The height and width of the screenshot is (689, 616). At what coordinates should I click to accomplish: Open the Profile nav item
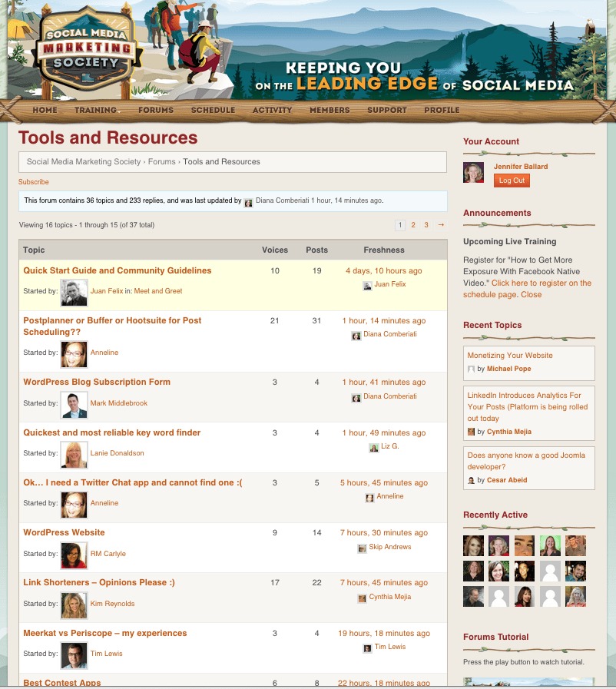(442, 111)
